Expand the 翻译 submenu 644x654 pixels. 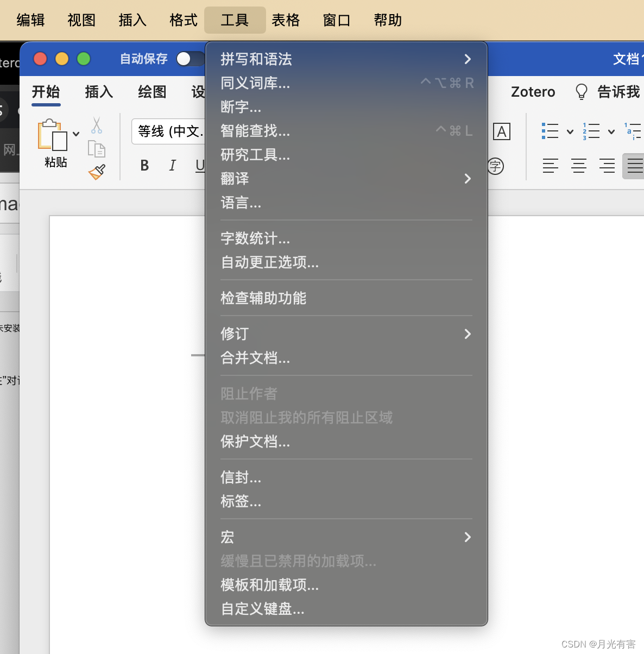coord(346,179)
